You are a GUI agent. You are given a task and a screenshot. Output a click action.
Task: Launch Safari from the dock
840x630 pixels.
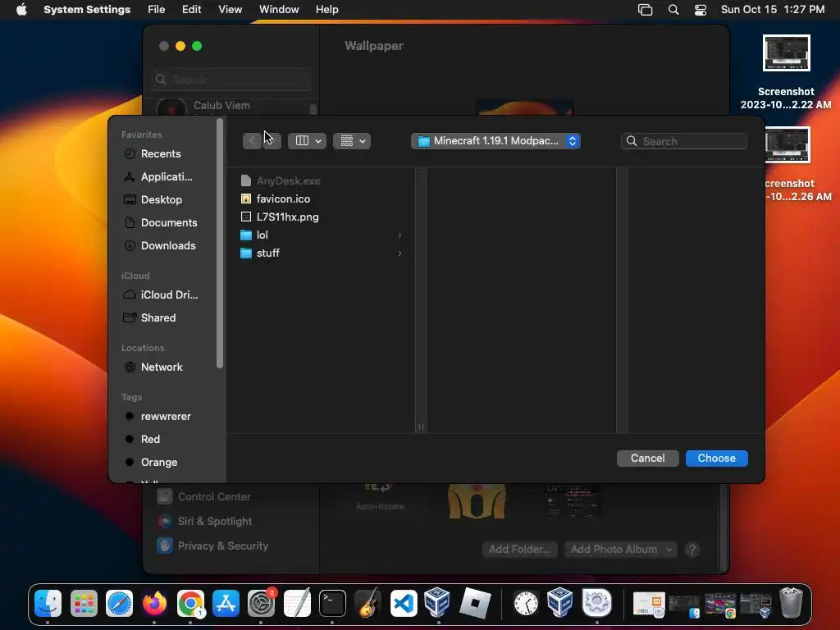(x=119, y=603)
